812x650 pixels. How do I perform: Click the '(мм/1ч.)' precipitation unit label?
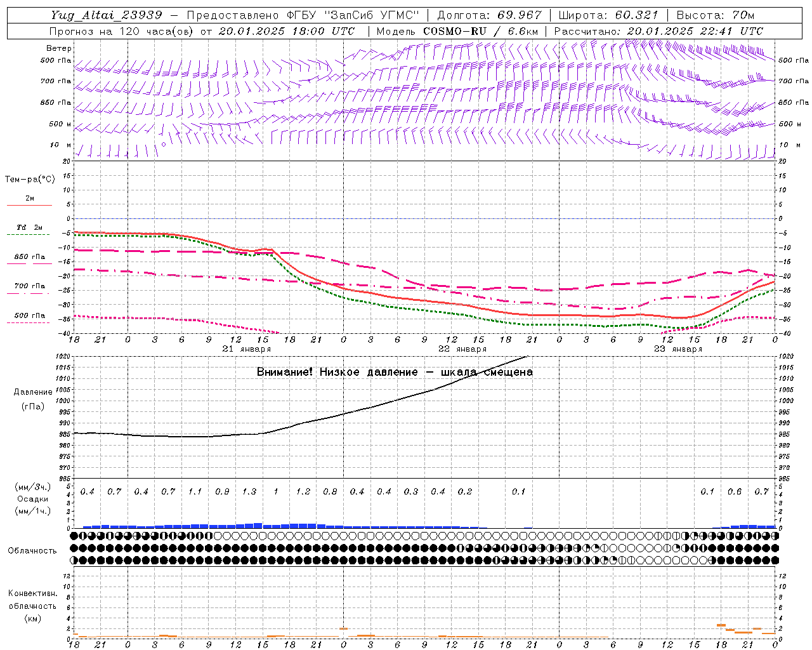(33, 511)
